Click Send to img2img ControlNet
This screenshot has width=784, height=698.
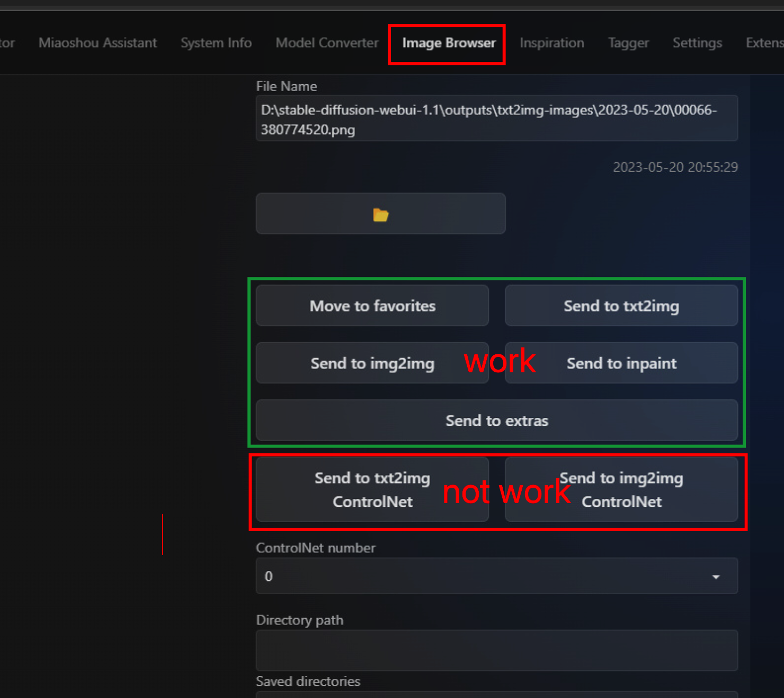point(621,490)
